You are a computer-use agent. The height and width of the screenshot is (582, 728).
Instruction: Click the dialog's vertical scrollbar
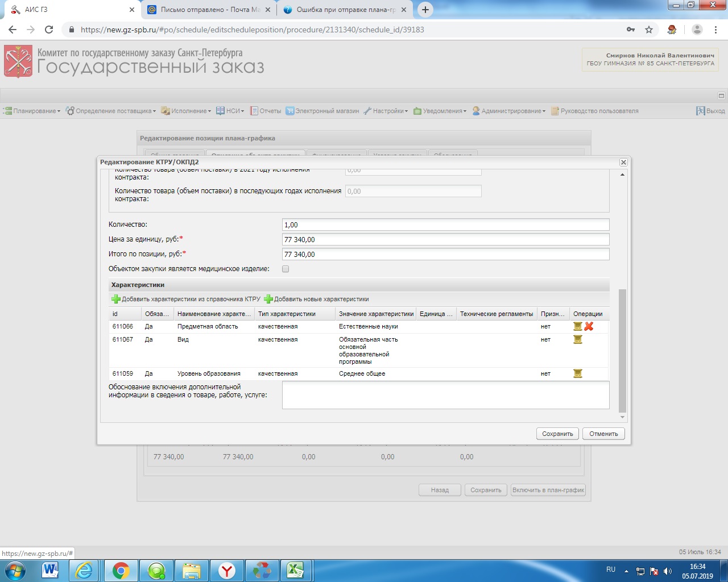622,350
